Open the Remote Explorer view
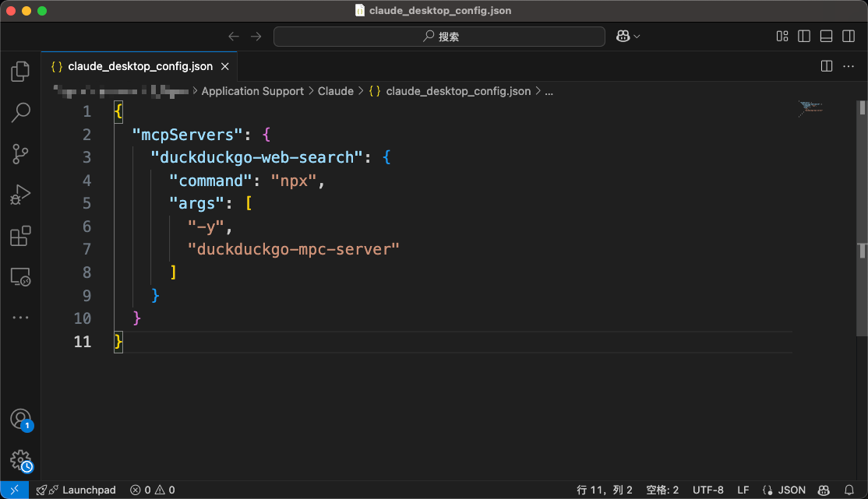868x499 pixels. pyautogui.click(x=20, y=277)
